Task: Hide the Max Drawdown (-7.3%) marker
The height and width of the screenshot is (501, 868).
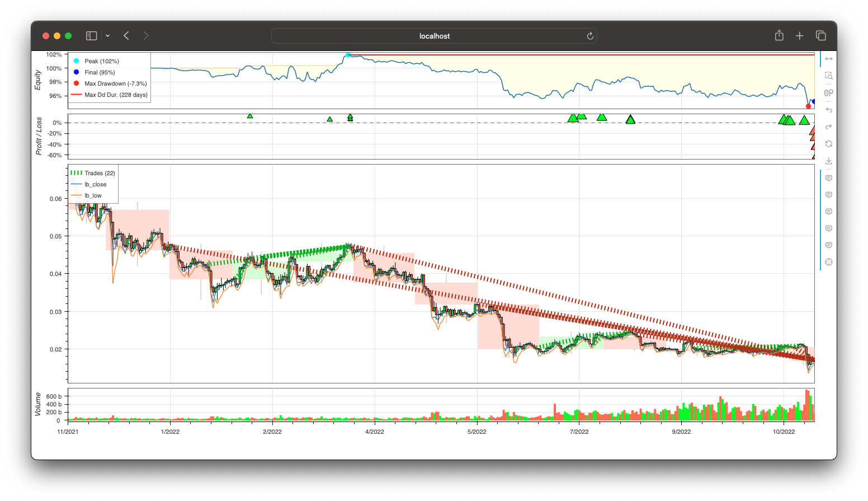Action: click(x=115, y=83)
